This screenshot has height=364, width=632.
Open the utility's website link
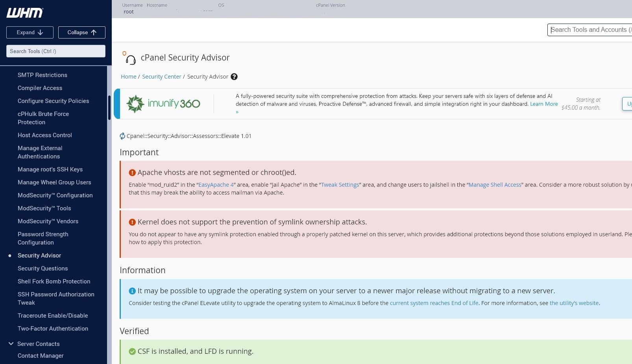574,303
